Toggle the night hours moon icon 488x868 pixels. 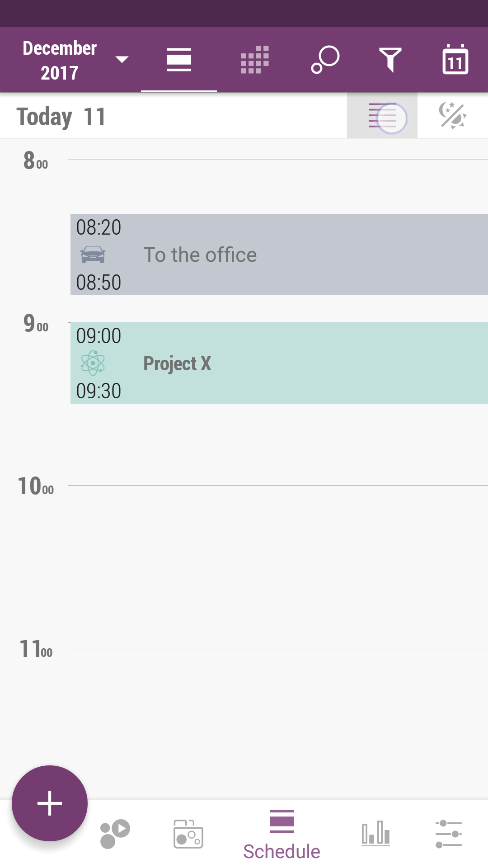click(453, 116)
